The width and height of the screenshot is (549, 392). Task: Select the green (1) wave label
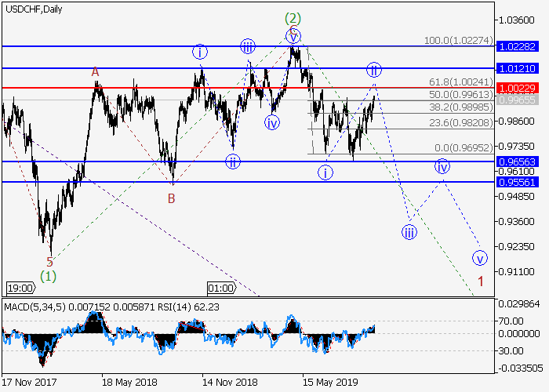[49, 276]
